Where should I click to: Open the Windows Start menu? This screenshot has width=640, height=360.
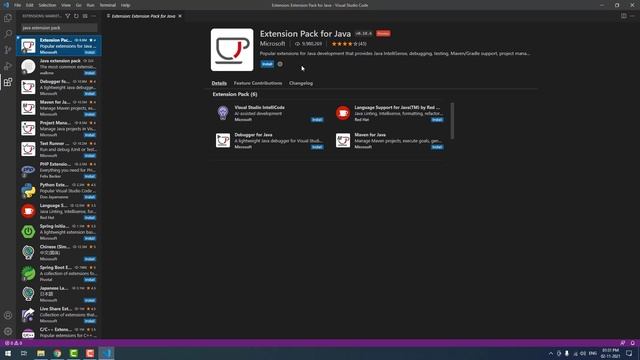(x=8, y=353)
